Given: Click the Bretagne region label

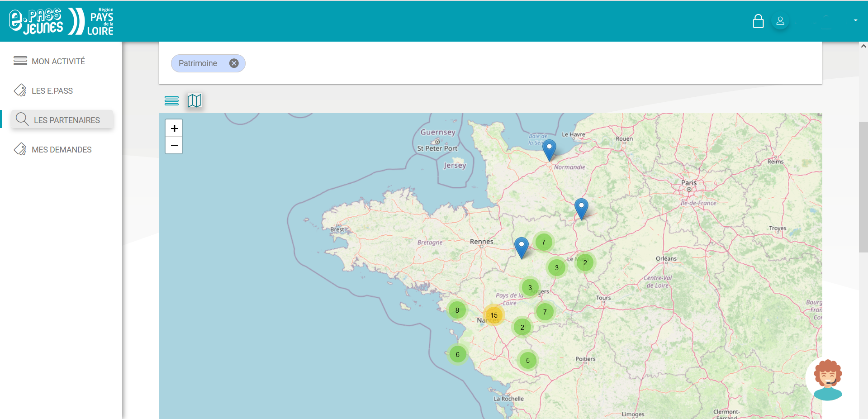Looking at the screenshot, I should pyautogui.click(x=430, y=242).
